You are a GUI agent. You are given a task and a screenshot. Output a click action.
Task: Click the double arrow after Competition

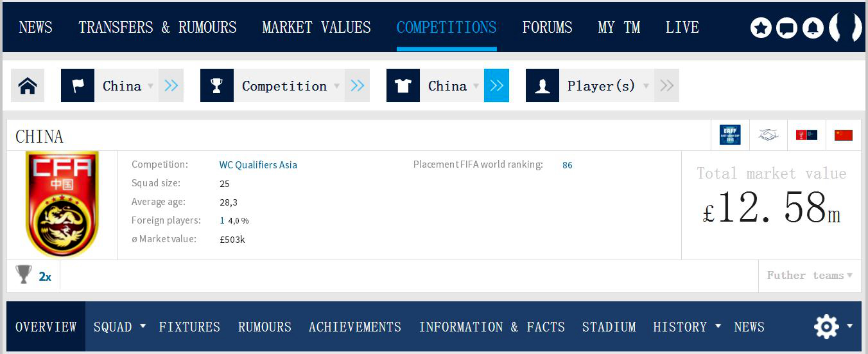point(357,85)
